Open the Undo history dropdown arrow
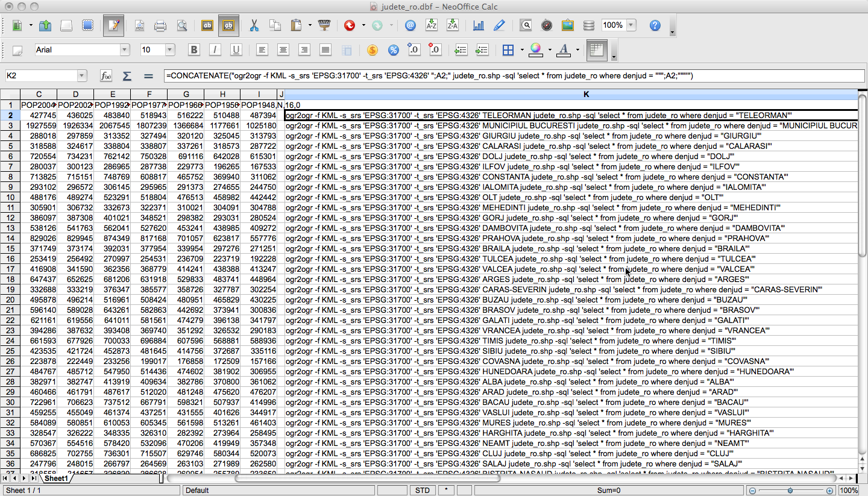Viewport: 868px width, 496px height. (x=363, y=25)
